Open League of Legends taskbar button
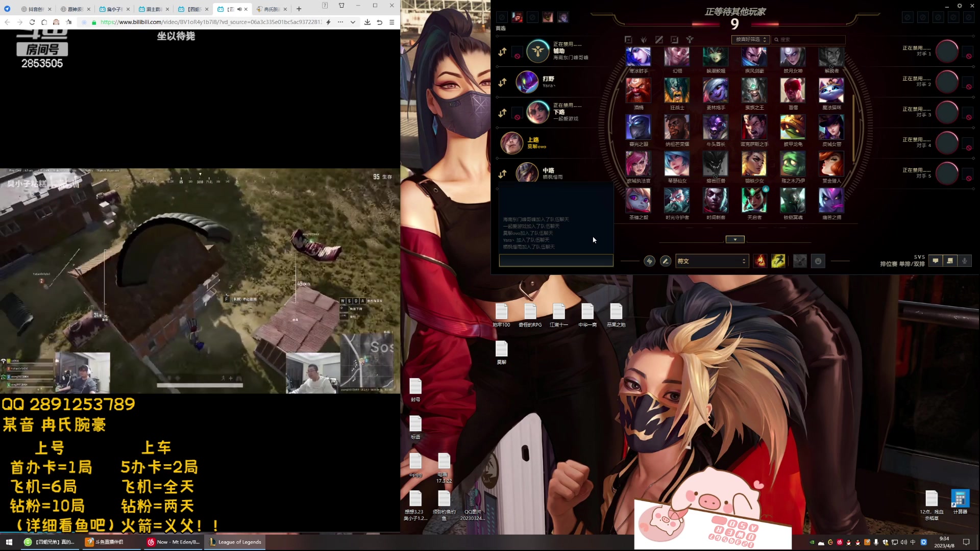 [x=235, y=542]
